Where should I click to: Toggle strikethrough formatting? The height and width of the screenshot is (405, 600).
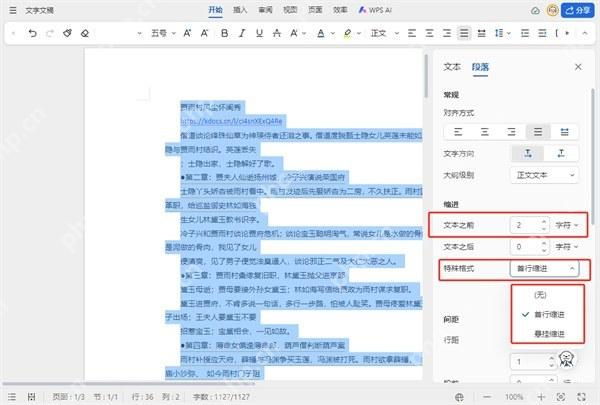[277, 33]
